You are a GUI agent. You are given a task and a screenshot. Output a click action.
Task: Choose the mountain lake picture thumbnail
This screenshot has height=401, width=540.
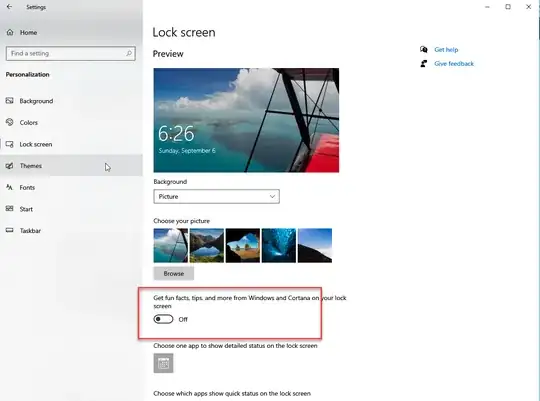click(x=207, y=245)
